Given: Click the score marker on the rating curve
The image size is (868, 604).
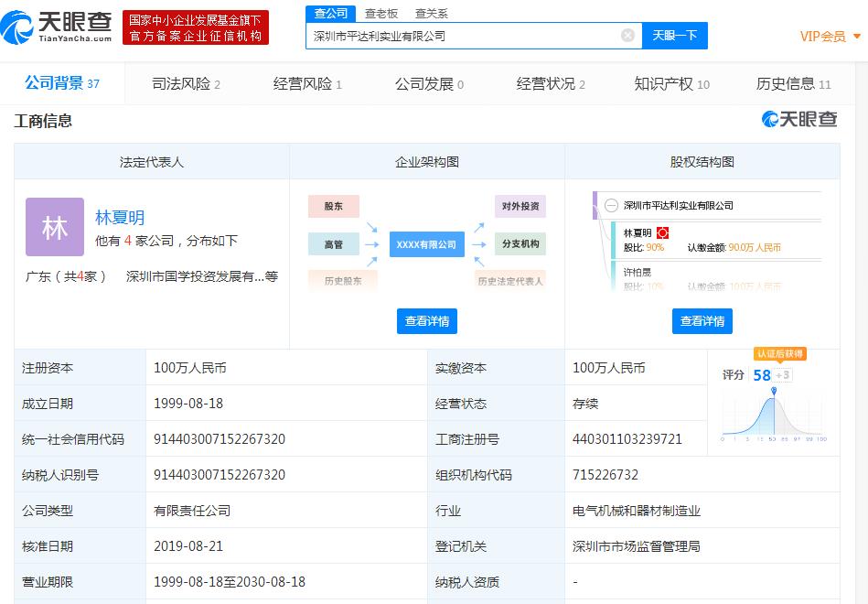Looking at the screenshot, I should pyautogui.click(x=774, y=392).
